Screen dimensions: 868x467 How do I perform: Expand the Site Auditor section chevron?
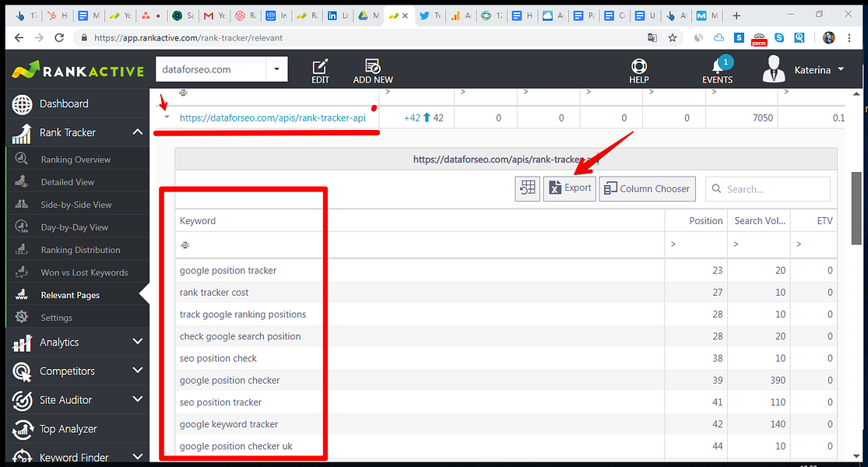click(137, 399)
